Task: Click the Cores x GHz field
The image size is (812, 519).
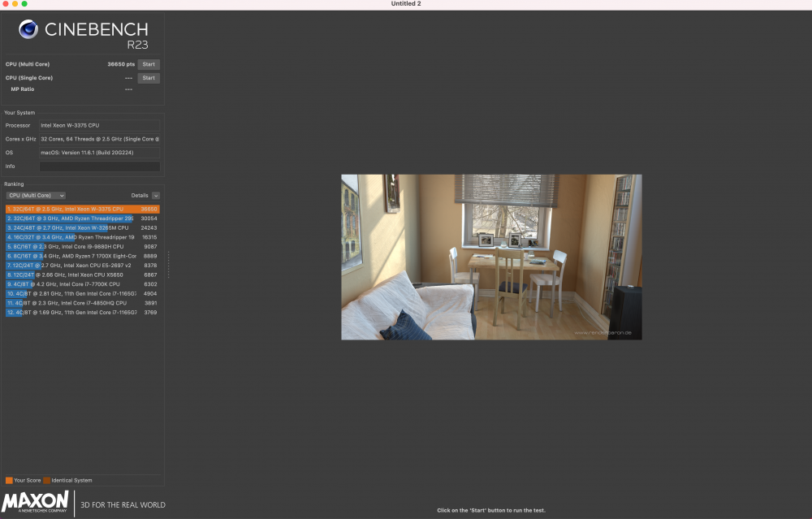Action: (99, 139)
